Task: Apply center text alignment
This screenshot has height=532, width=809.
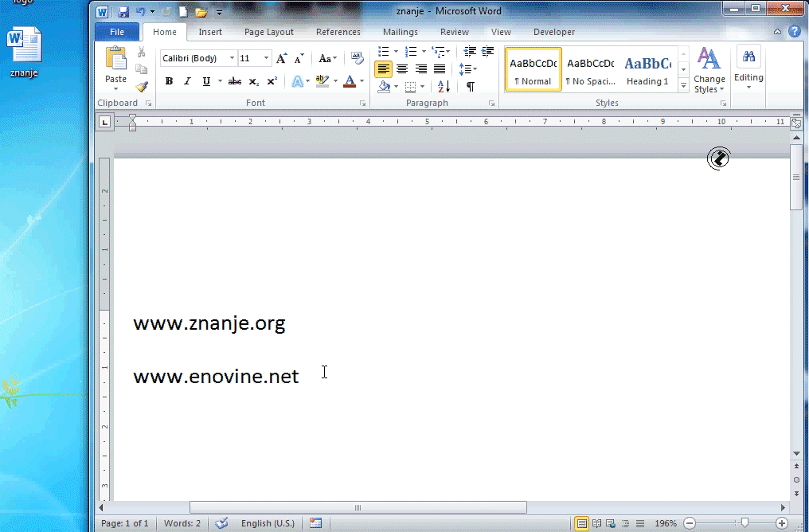Action: (x=402, y=69)
